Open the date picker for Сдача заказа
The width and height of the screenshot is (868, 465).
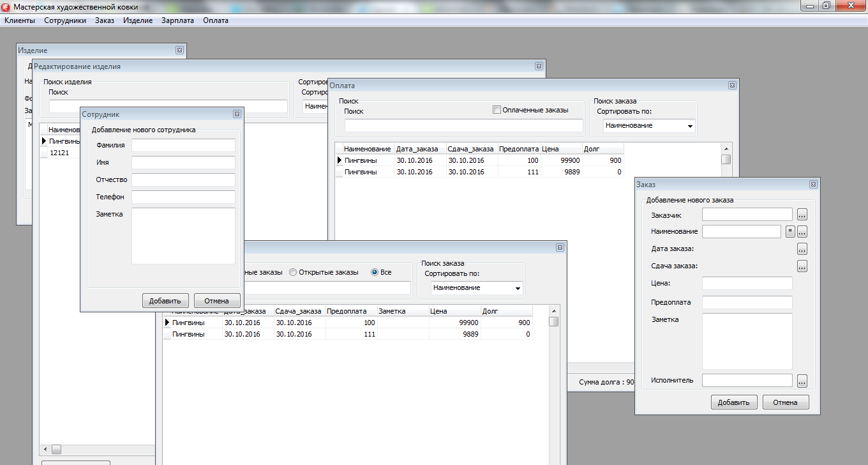click(802, 266)
